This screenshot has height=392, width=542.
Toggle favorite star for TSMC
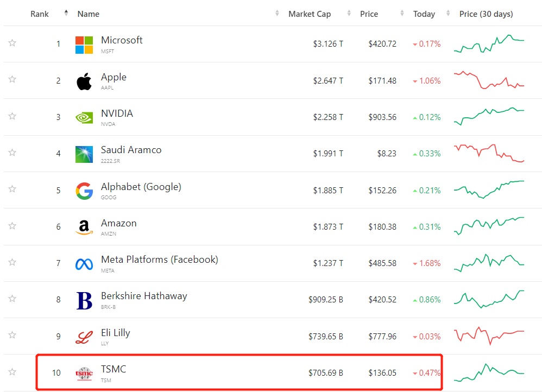tap(12, 372)
